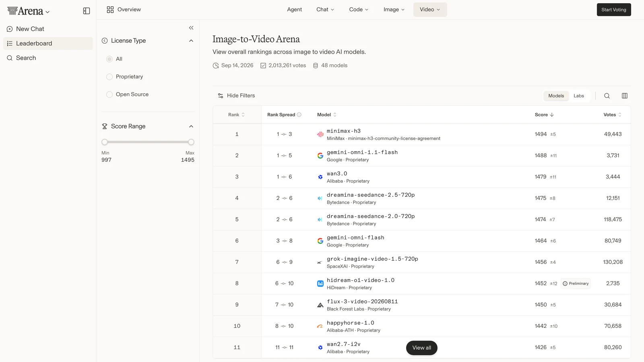Open the flux-3-video-20260811 model link
The image size is (644, 362).
click(362, 302)
